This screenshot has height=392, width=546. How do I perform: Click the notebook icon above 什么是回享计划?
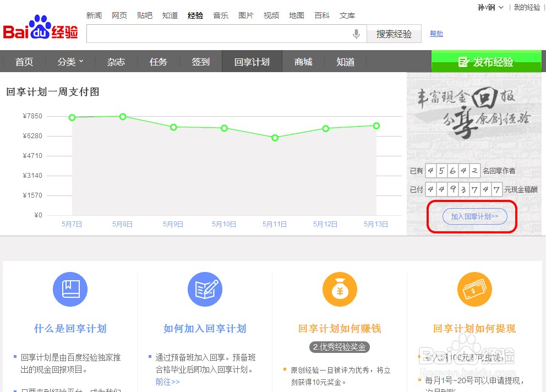(70, 289)
